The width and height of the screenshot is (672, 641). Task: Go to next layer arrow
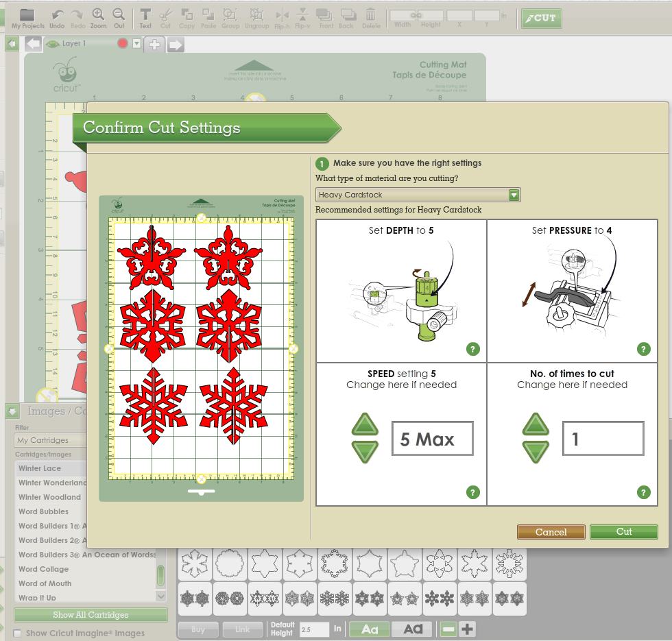click(x=176, y=45)
